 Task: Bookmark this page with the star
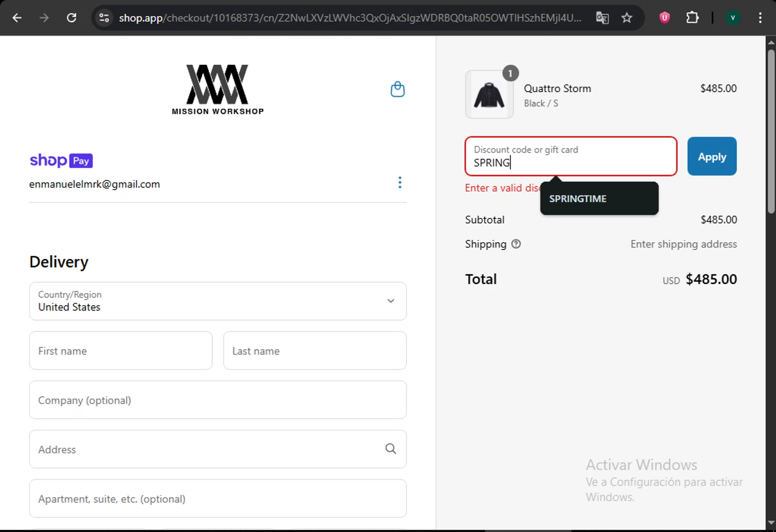pyautogui.click(x=627, y=18)
